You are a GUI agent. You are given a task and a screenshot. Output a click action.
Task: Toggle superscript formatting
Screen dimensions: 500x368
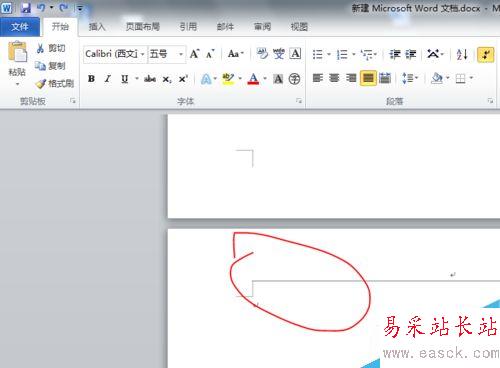click(183, 79)
